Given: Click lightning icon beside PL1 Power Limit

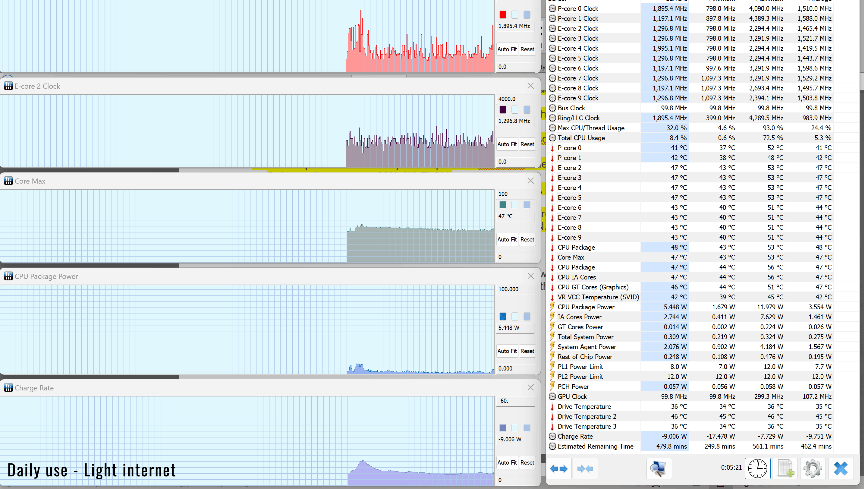Looking at the screenshot, I should (x=552, y=367).
